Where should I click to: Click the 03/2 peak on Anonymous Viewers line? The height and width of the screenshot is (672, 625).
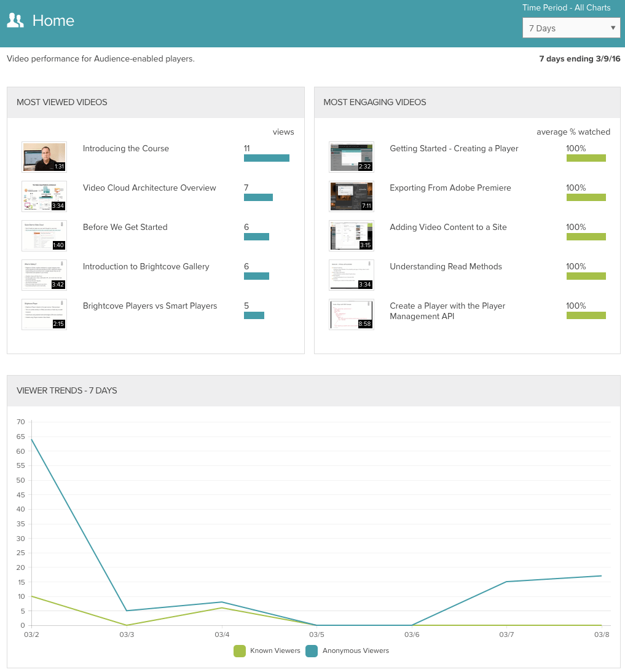31,439
